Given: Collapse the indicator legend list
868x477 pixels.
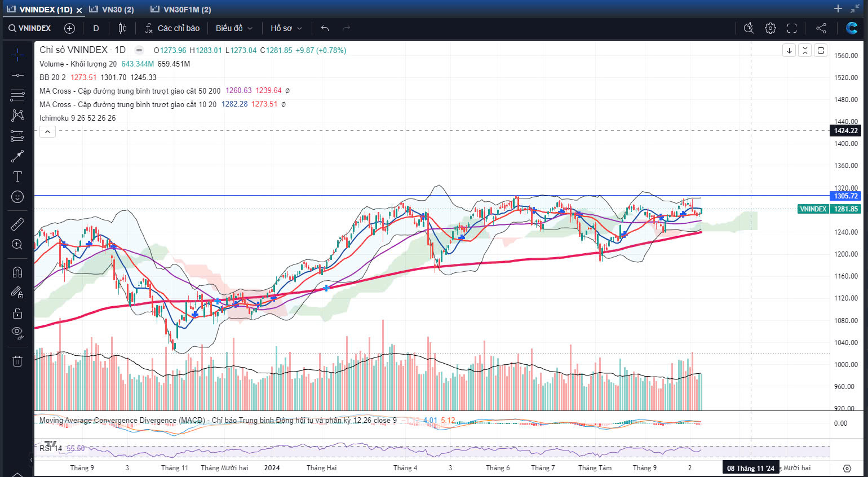Looking at the screenshot, I should pos(47,132).
